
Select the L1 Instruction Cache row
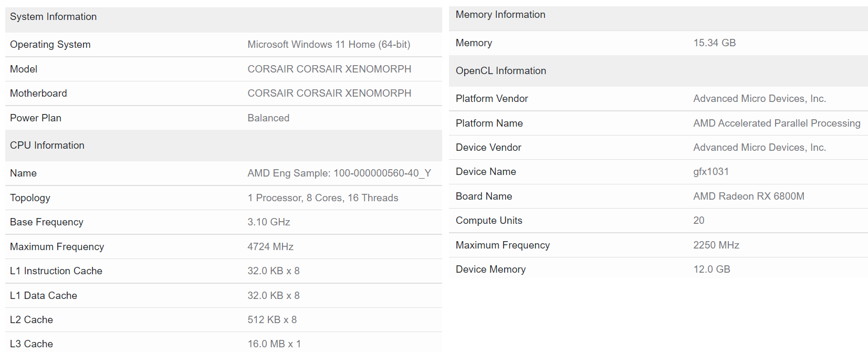[x=224, y=271]
